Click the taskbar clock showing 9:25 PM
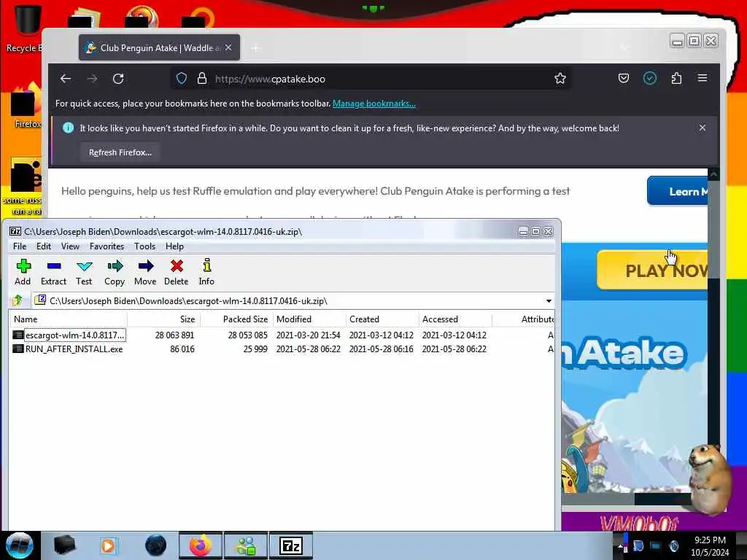Screen dimensions: 747x560 (710, 545)
